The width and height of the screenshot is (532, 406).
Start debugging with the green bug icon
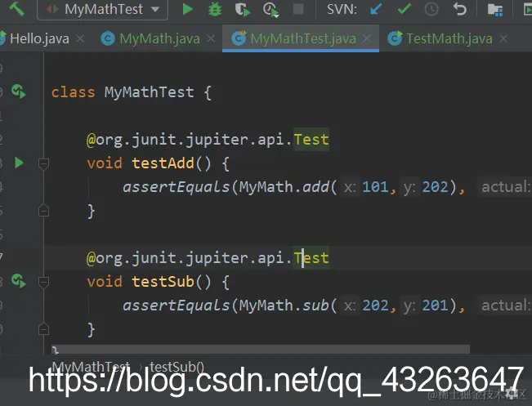pos(215,10)
